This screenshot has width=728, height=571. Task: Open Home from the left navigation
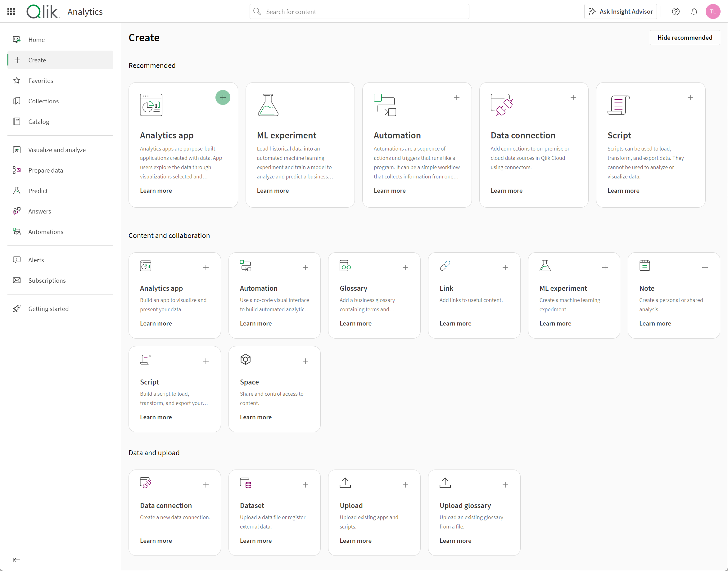coord(37,39)
